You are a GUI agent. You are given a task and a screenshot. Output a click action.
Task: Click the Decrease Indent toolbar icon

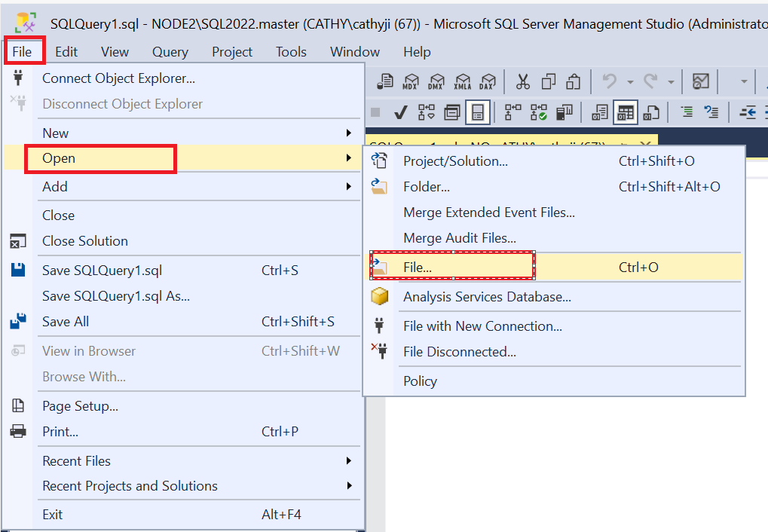pos(748,112)
